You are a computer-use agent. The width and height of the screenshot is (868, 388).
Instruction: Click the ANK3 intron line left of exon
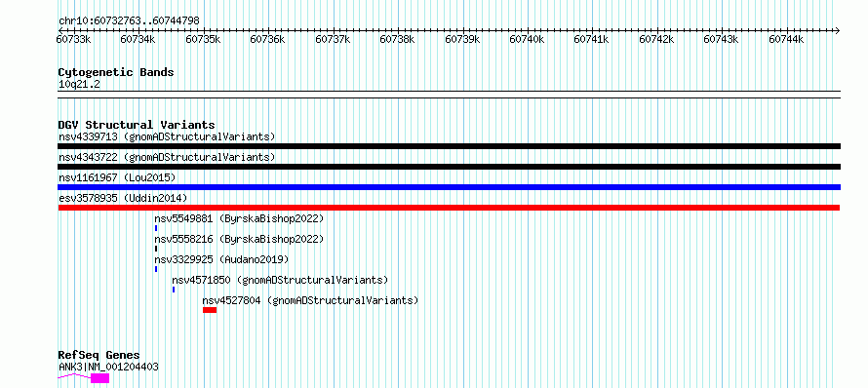pyautogui.click(x=75, y=376)
